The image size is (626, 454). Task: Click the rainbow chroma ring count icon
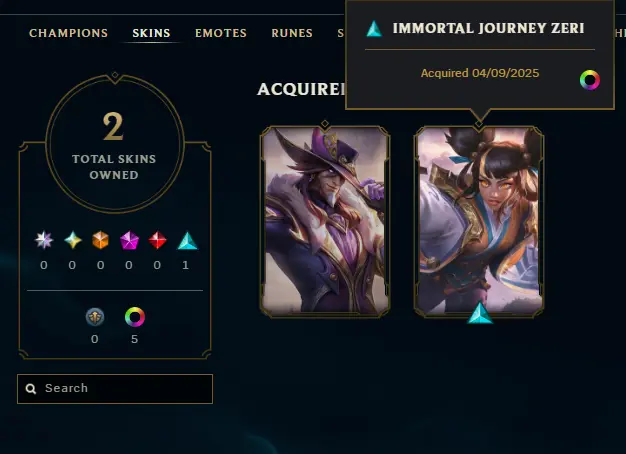[135, 317]
